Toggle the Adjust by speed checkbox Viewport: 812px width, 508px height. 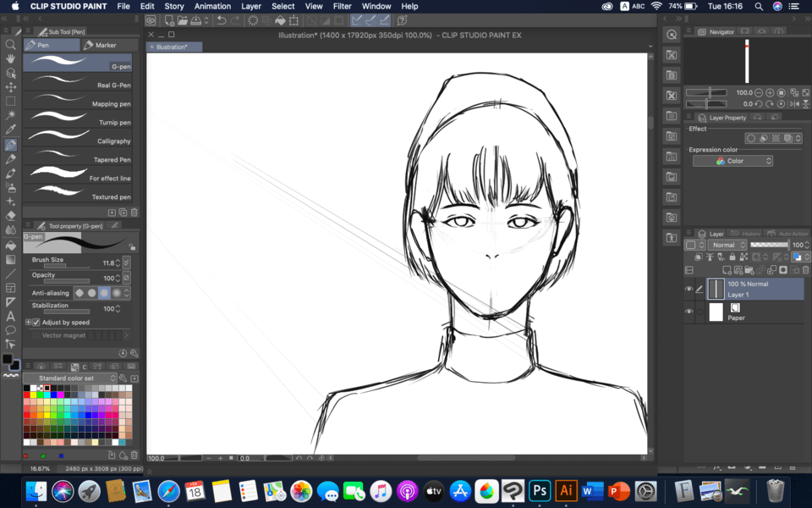click(36, 323)
